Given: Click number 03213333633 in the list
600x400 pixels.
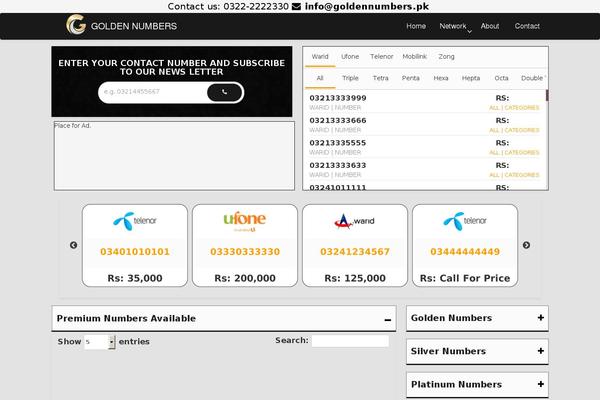Looking at the screenshot, I should [338, 165].
